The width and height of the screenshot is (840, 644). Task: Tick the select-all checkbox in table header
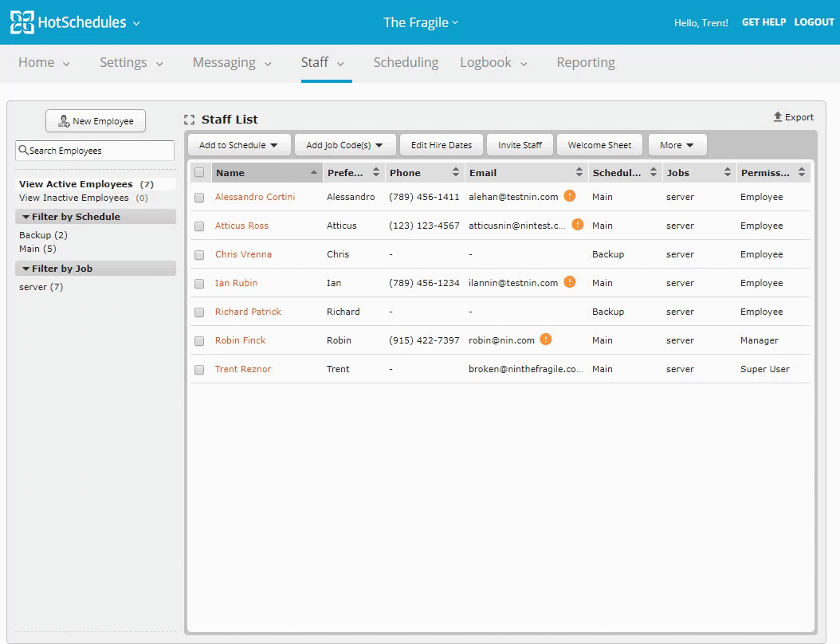point(199,173)
